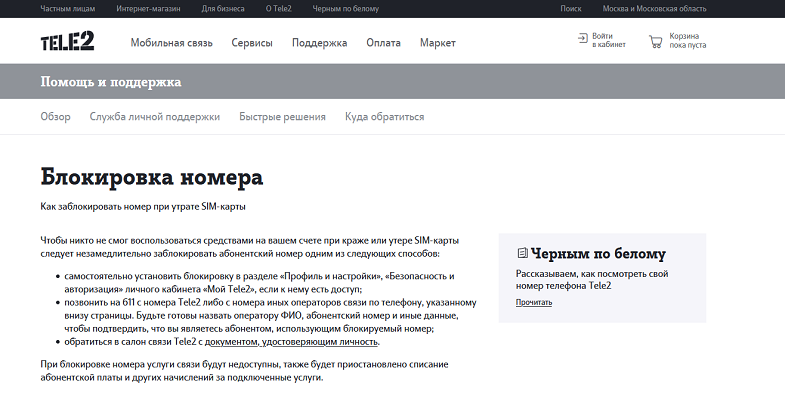
Task: Click the Блокировка номера heading
Action: [x=152, y=177]
